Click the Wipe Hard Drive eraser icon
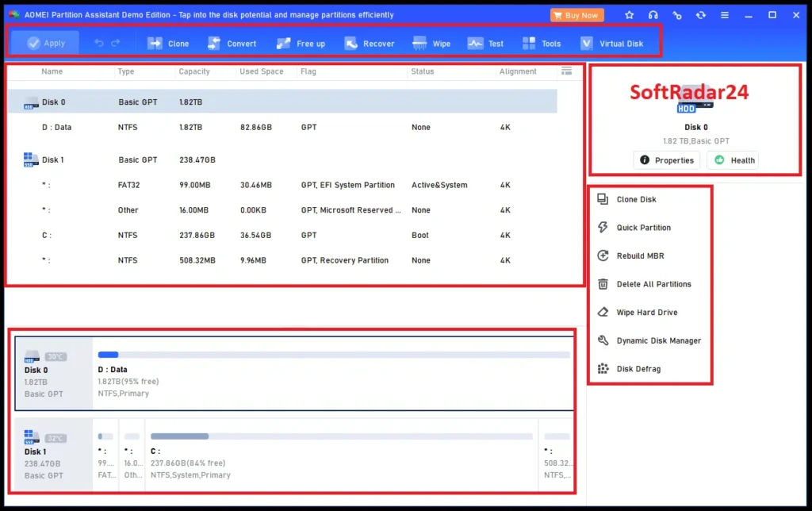812x511 pixels. (603, 312)
